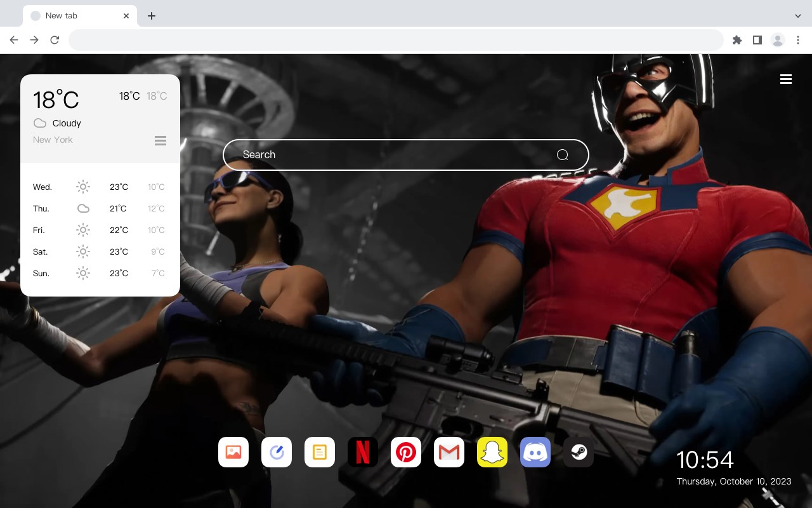Click the cloud icon in Thu. row
The height and width of the screenshot is (508, 812).
(x=83, y=208)
